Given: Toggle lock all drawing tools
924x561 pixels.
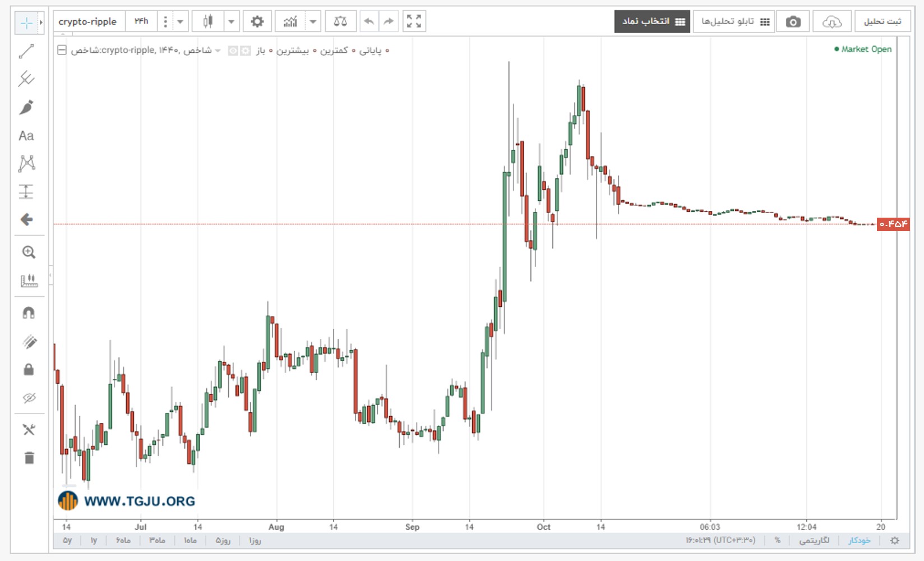Looking at the screenshot, I should coord(29,369).
